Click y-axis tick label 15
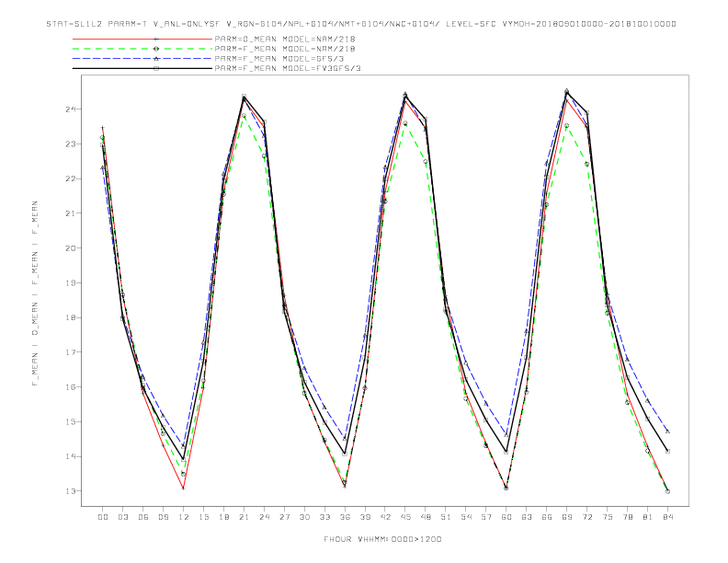Viewport: 728px width, 563px height. [72, 421]
